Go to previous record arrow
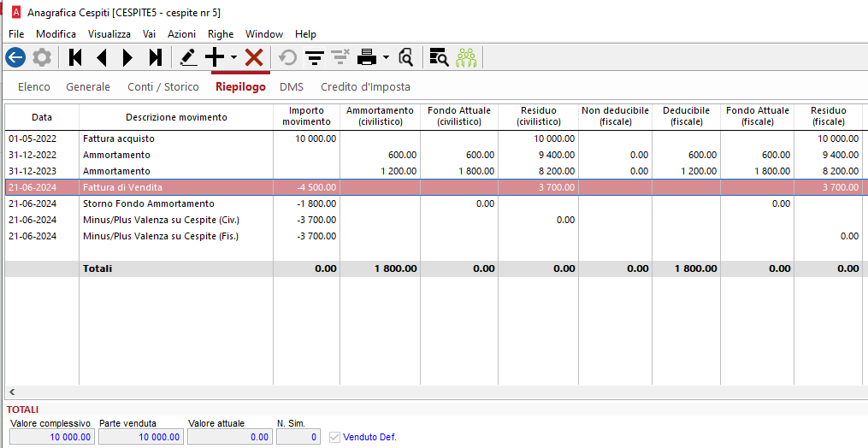 [x=101, y=57]
